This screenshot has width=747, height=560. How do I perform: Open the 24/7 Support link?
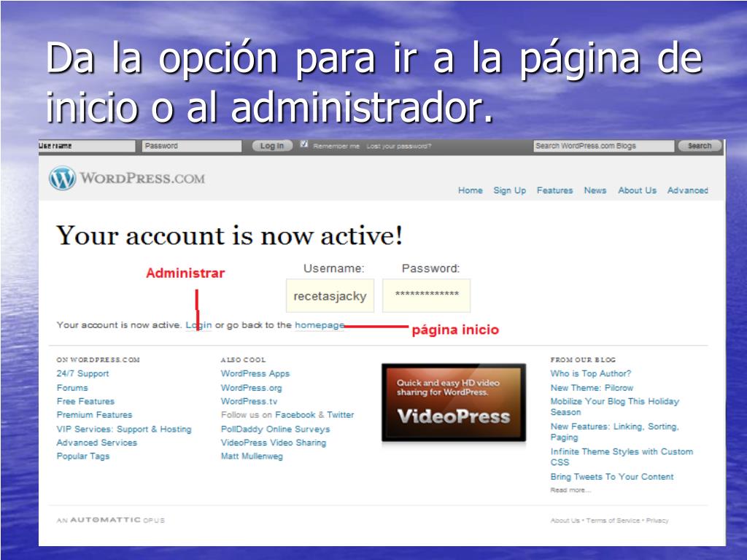[x=82, y=374]
